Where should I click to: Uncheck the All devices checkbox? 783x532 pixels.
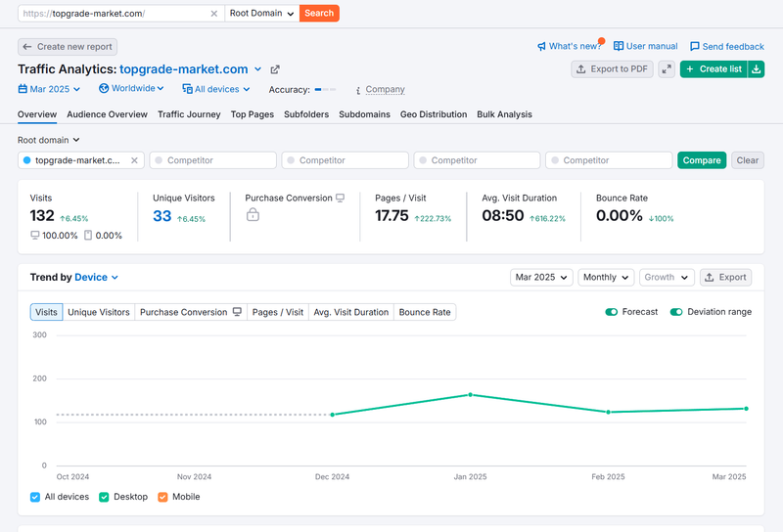click(35, 497)
